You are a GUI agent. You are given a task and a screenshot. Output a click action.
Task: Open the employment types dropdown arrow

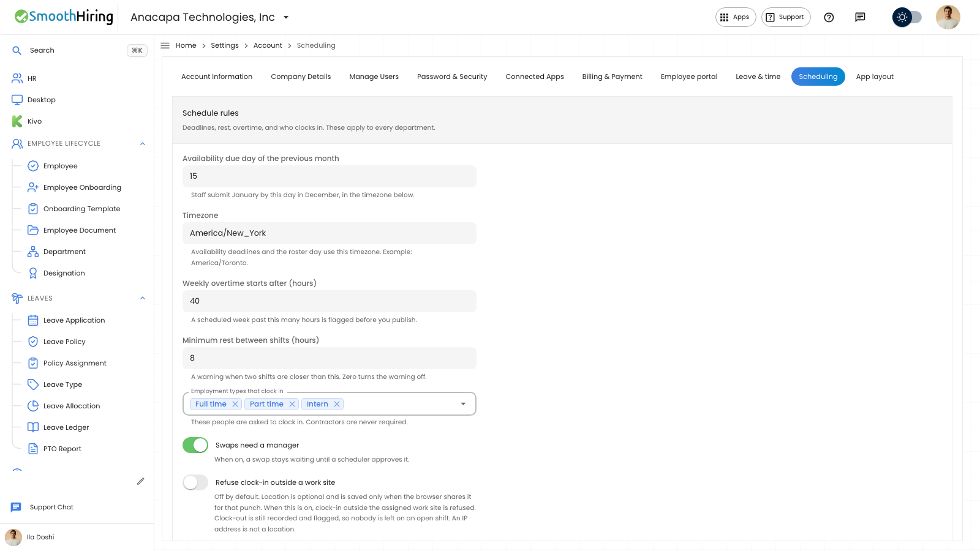[x=463, y=404]
